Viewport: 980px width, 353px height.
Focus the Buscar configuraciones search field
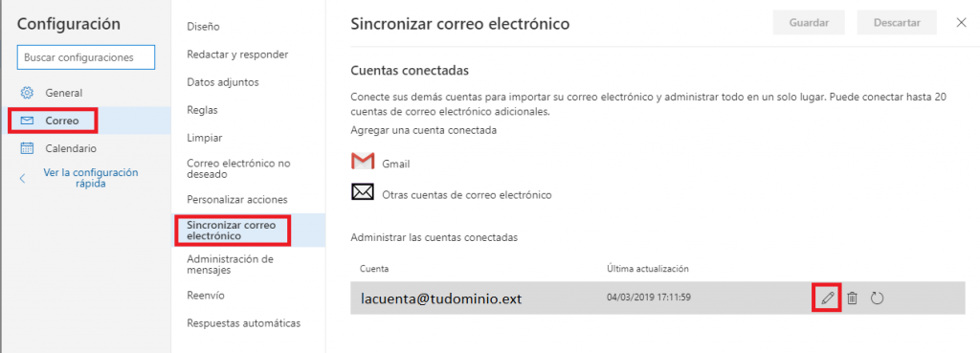(86, 56)
